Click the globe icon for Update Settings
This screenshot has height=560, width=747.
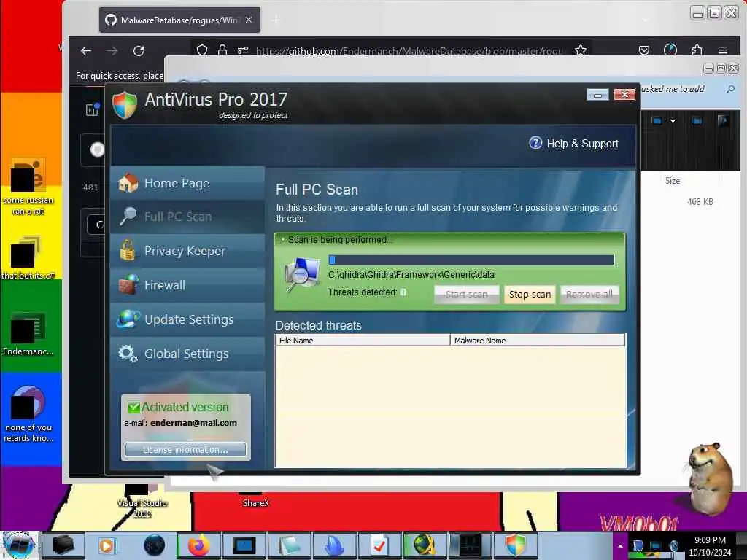[x=128, y=319]
